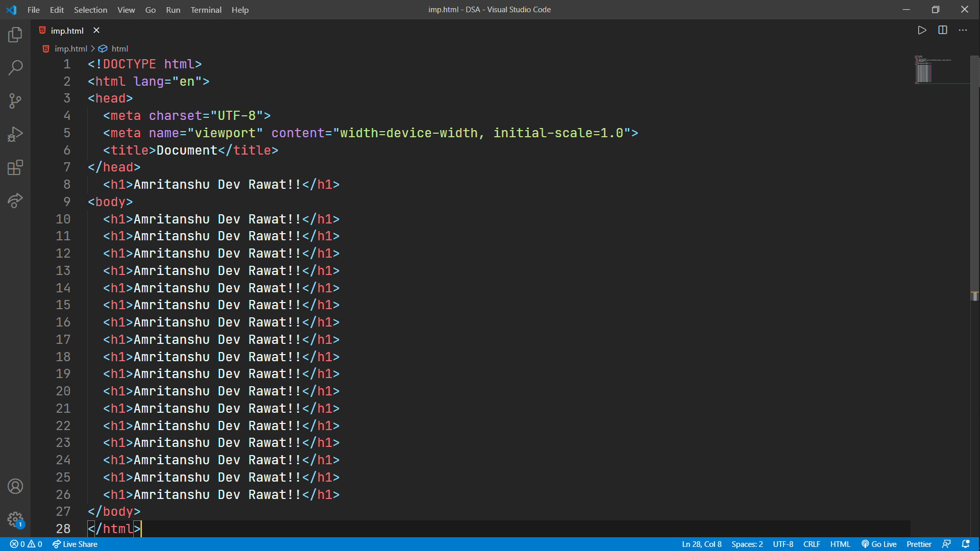Viewport: 980px width, 551px height.
Task: Click the vertical scrollbar slider
Action: click(974, 179)
